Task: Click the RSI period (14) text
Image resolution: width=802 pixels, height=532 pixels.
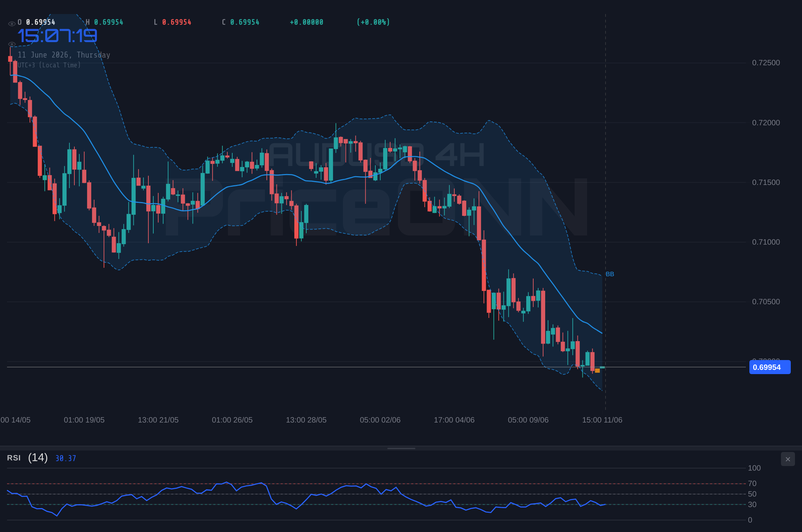Action: 38,458
